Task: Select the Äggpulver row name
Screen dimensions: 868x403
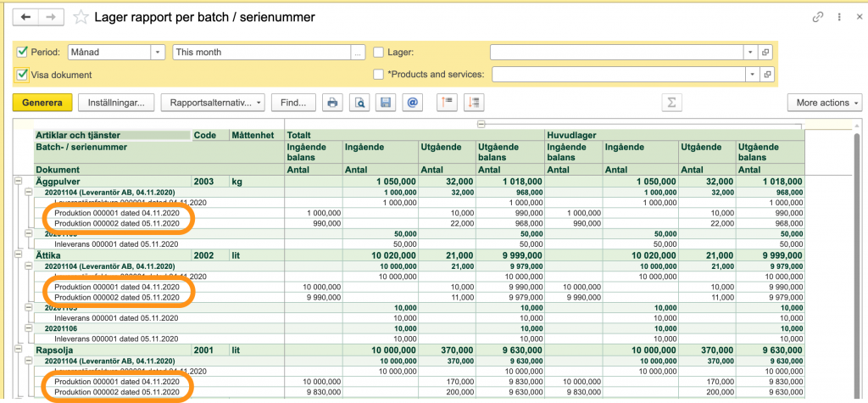Action: point(58,182)
